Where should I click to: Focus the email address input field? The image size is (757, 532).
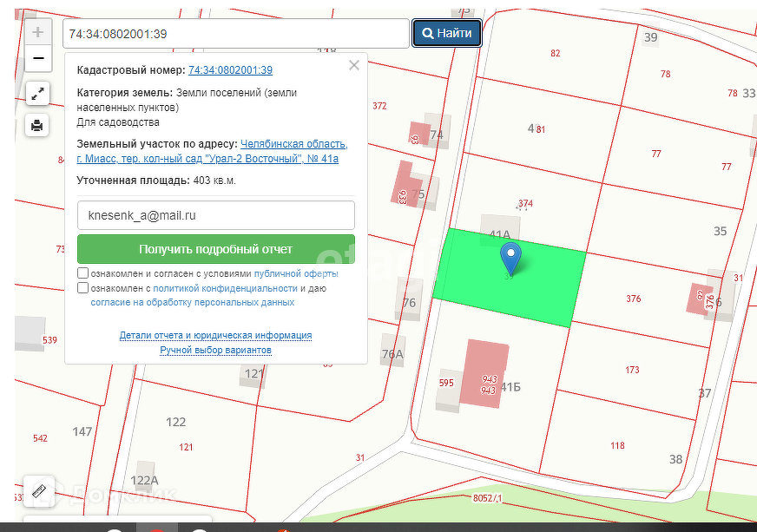tap(215, 215)
